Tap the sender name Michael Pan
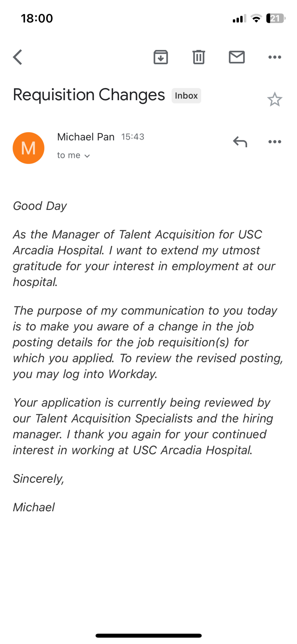Image resolution: width=297 pixels, height=644 pixels. coord(86,137)
